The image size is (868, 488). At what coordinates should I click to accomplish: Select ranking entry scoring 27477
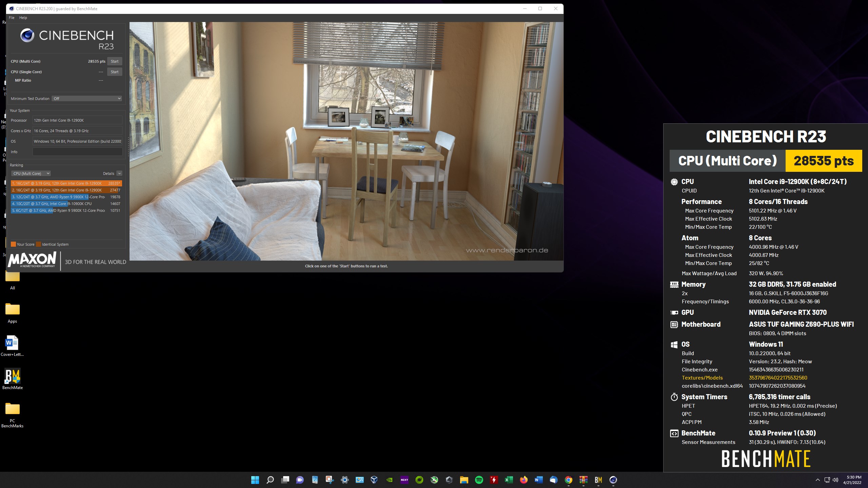(x=66, y=190)
